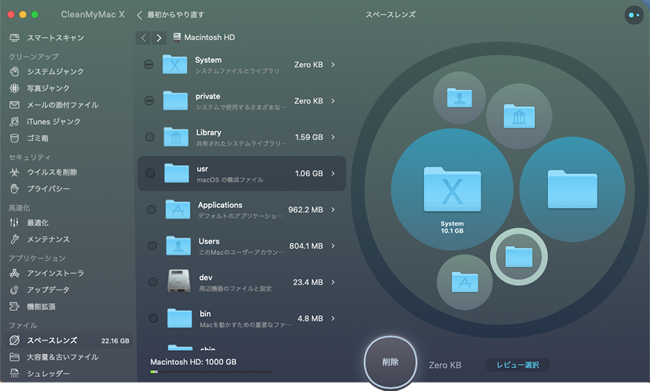Check the Library row selection circle
Screen dimensions: 650x391
(x=150, y=137)
